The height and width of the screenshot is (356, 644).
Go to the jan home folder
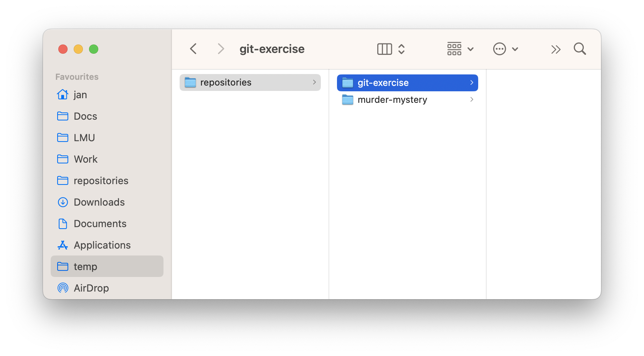tap(80, 95)
